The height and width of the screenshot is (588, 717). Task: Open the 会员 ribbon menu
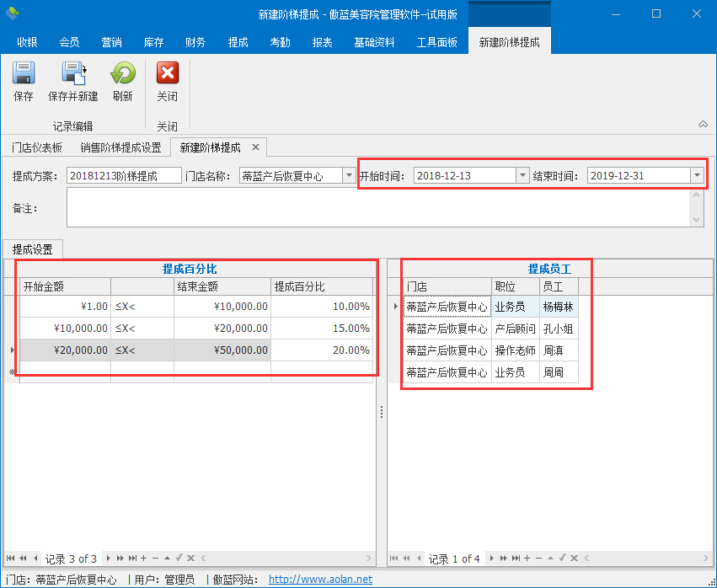click(69, 42)
